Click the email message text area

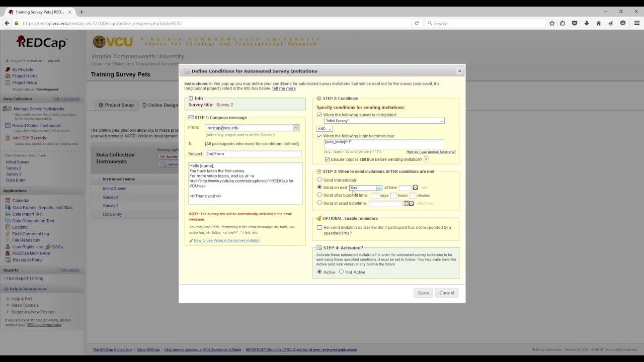(245, 183)
